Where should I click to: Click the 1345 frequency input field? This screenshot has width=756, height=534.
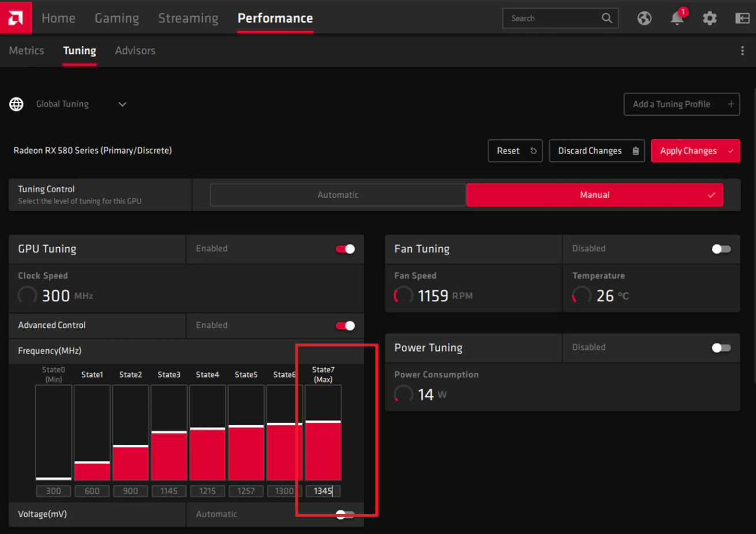(x=323, y=491)
